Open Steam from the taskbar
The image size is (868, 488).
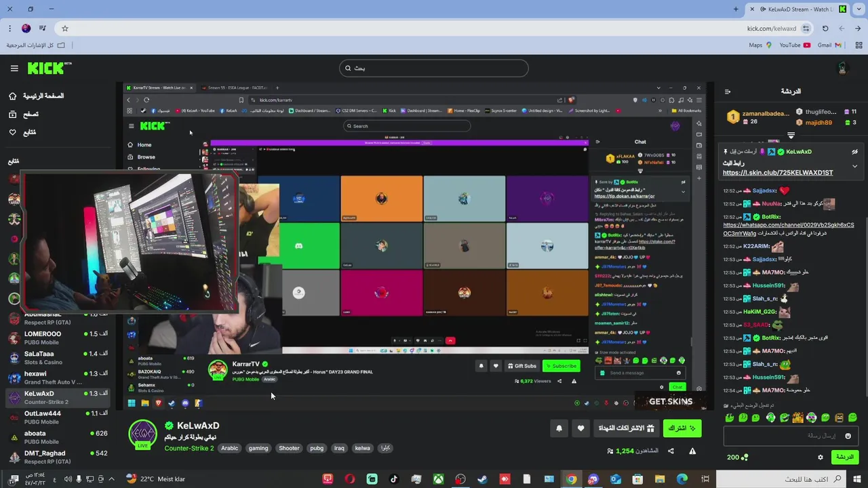[x=482, y=479]
